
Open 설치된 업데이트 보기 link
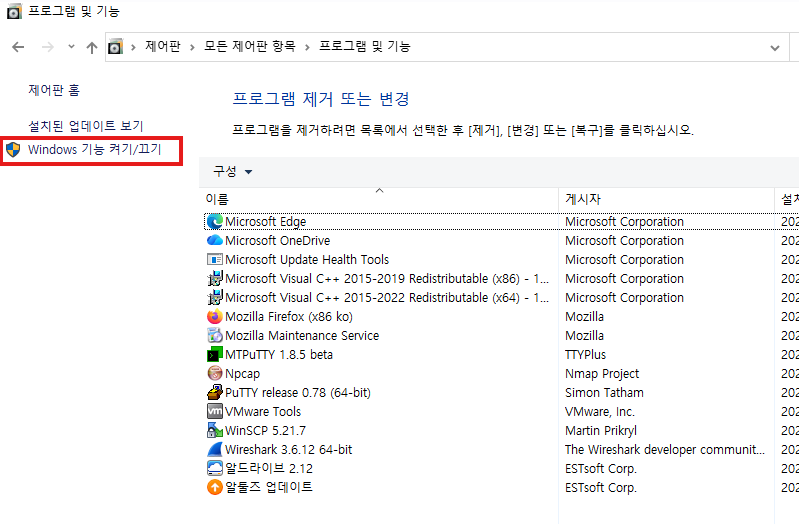coord(86,125)
